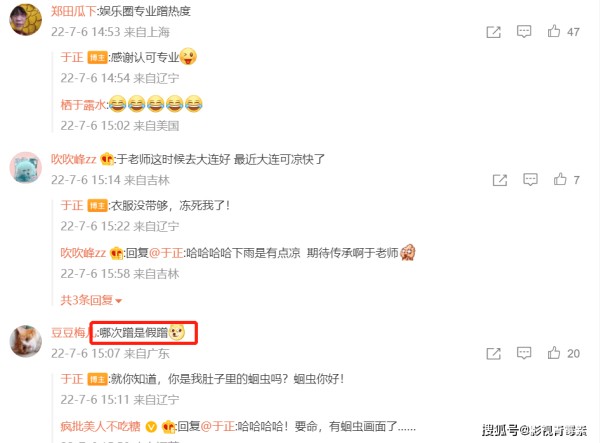Reply to 豆豆梅's comment via bubble icon
600x443 pixels.
pyautogui.click(x=524, y=353)
